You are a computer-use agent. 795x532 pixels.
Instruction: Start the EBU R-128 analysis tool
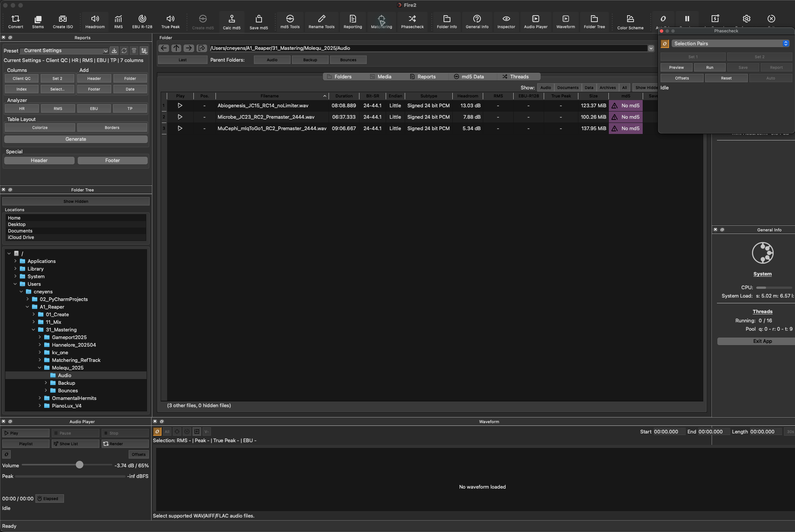coord(142,22)
